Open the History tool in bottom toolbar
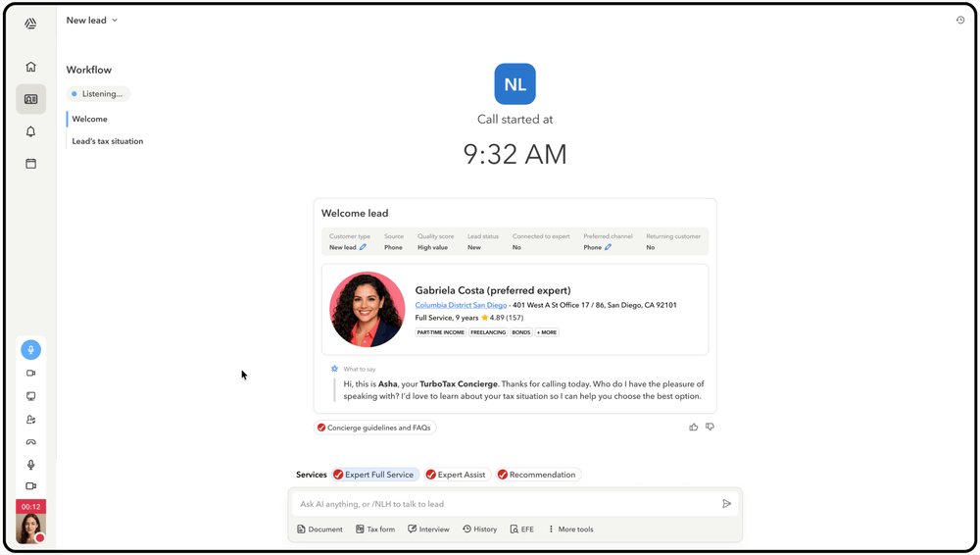The height and width of the screenshot is (555, 980). tap(480, 530)
